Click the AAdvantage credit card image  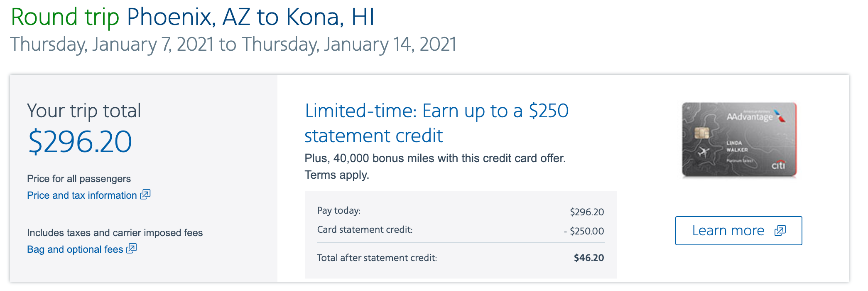[738, 140]
